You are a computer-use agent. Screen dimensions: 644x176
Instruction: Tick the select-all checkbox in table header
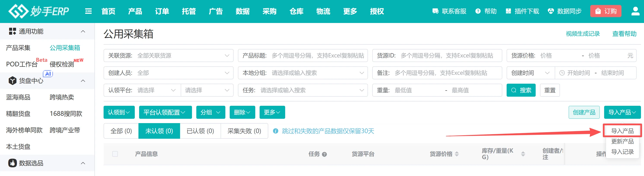click(x=115, y=154)
